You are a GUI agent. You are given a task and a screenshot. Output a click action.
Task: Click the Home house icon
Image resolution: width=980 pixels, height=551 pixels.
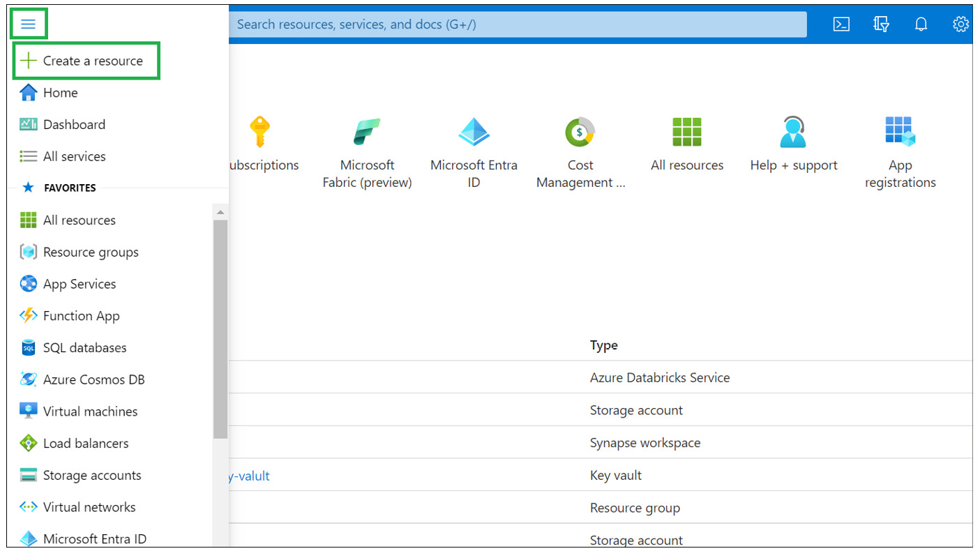(29, 93)
